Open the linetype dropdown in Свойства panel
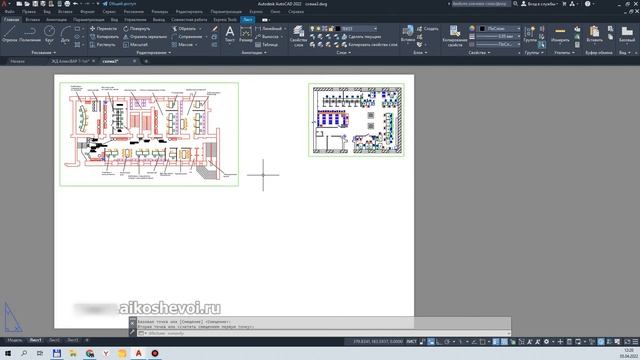This screenshot has height=360, width=640. click(x=499, y=44)
